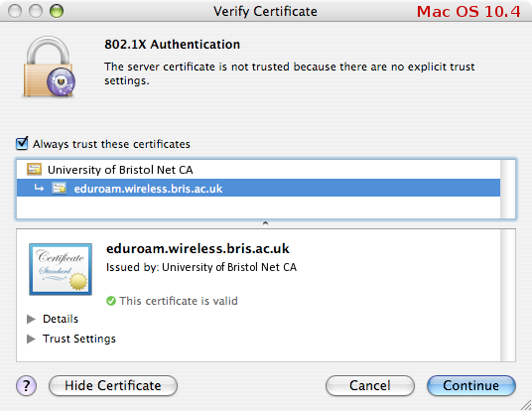Click the child-arrow indent icon in list

click(x=39, y=188)
